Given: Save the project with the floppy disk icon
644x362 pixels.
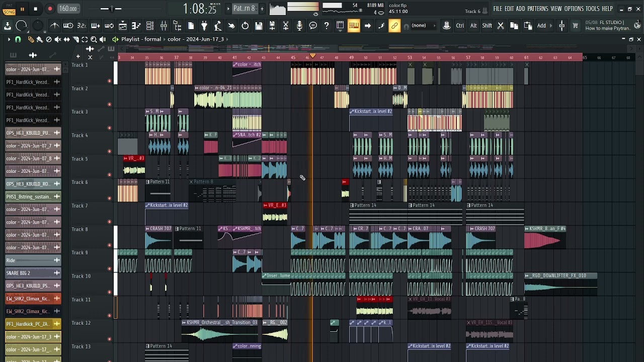Looking at the screenshot, I should click(x=259, y=26).
